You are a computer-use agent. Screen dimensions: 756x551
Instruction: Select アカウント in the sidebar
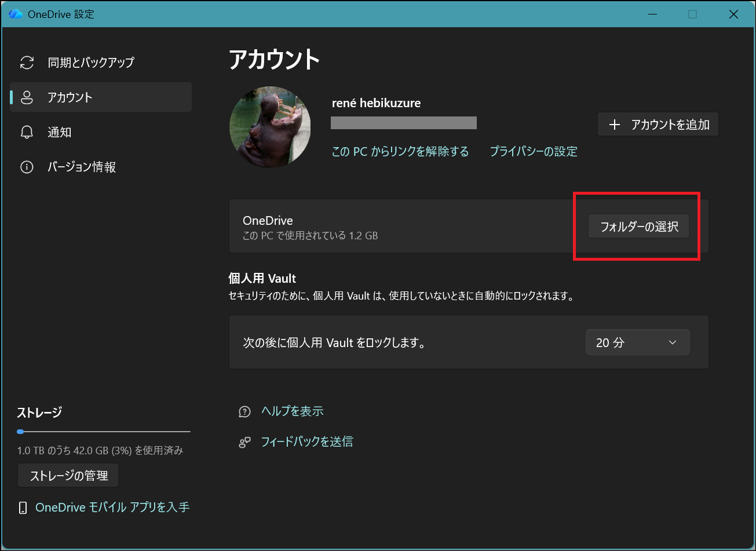[101, 97]
